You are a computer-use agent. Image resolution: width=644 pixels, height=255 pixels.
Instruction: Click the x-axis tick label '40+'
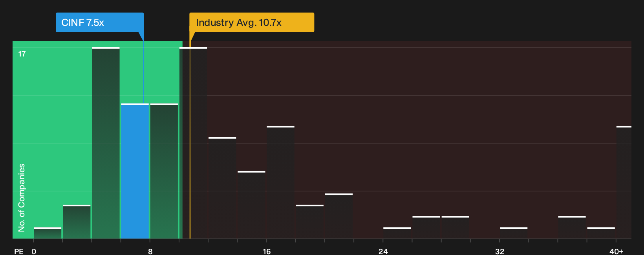coord(617,251)
